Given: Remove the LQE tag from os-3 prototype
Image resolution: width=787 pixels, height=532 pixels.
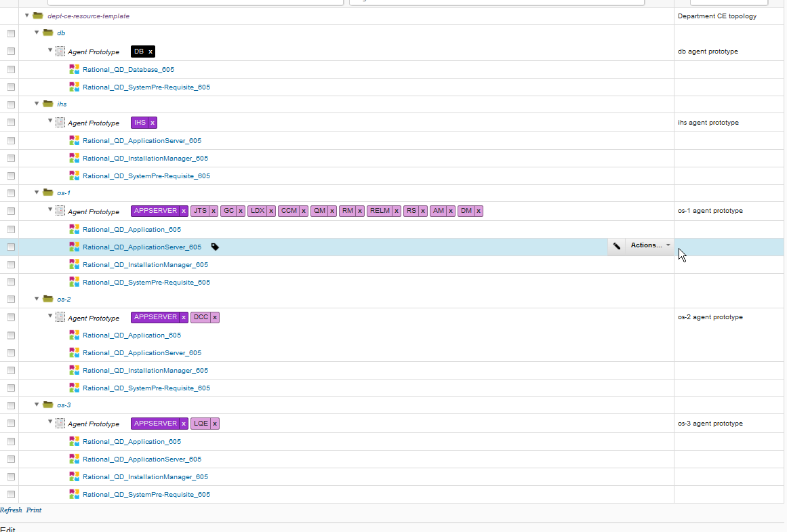Looking at the screenshot, I should click(x=215, y=424).
